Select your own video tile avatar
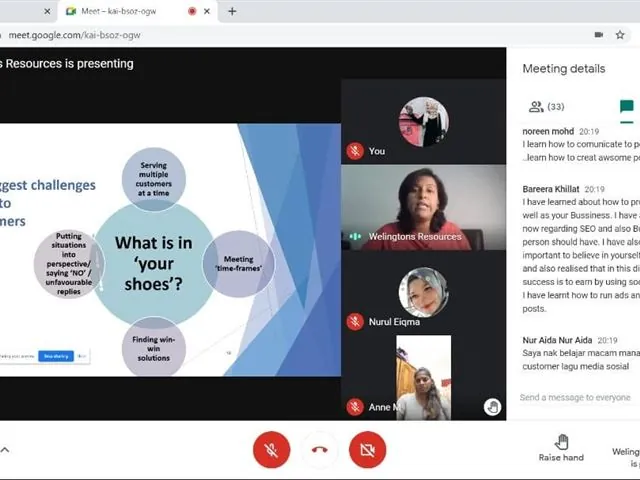640x480 pixels. (x=424, y=122)
